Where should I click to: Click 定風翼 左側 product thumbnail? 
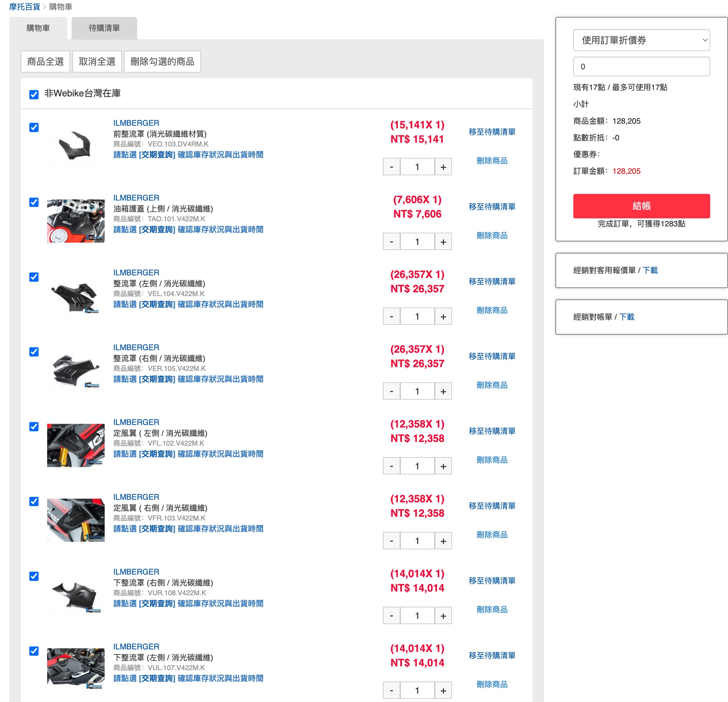point(76,445)
